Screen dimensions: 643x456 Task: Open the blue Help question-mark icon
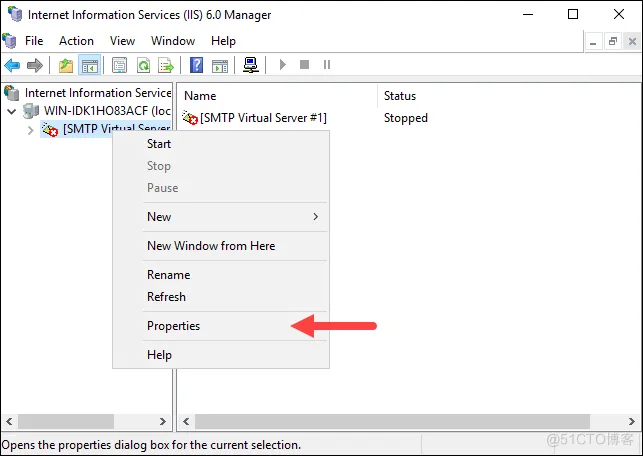pos(197,65)
